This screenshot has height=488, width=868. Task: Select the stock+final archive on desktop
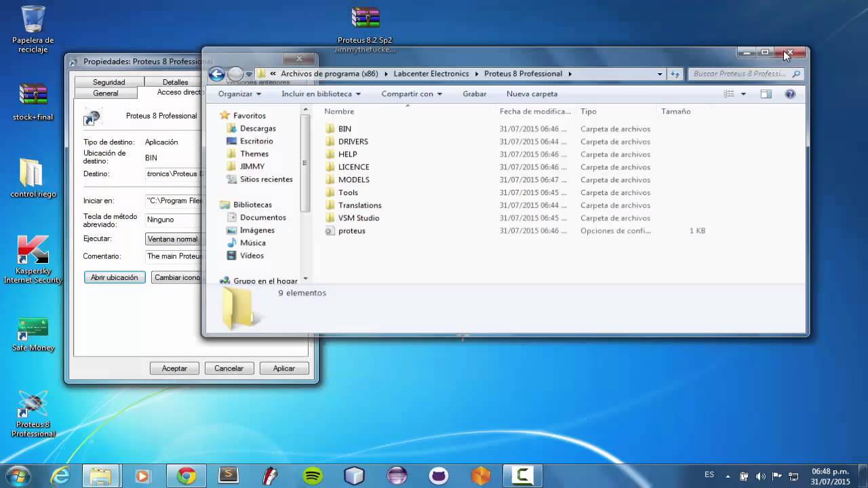[33, 102]
